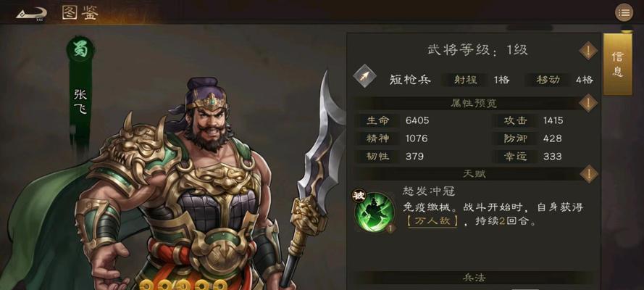Viewport: 644px width, 290px height.
Task: Click the 短枪兵 spear troop icon
Action: point(364,77)
